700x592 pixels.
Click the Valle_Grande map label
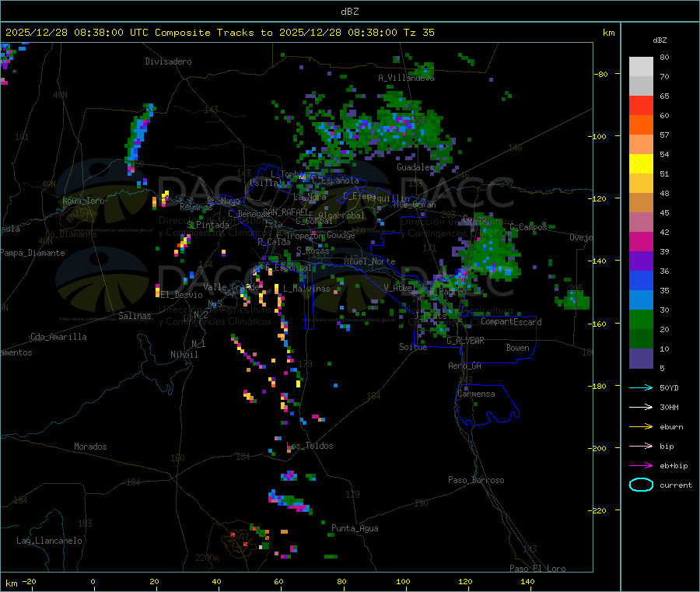tap(231, 287)
